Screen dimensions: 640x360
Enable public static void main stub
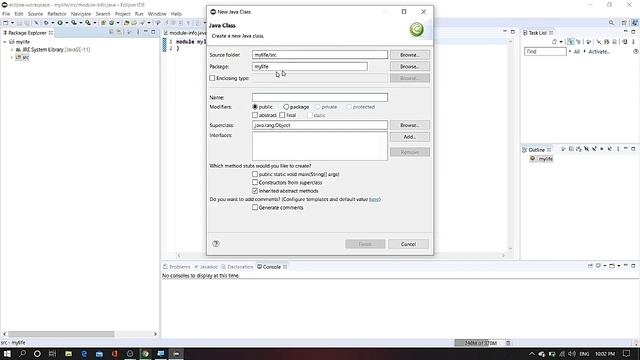(255, 174)
